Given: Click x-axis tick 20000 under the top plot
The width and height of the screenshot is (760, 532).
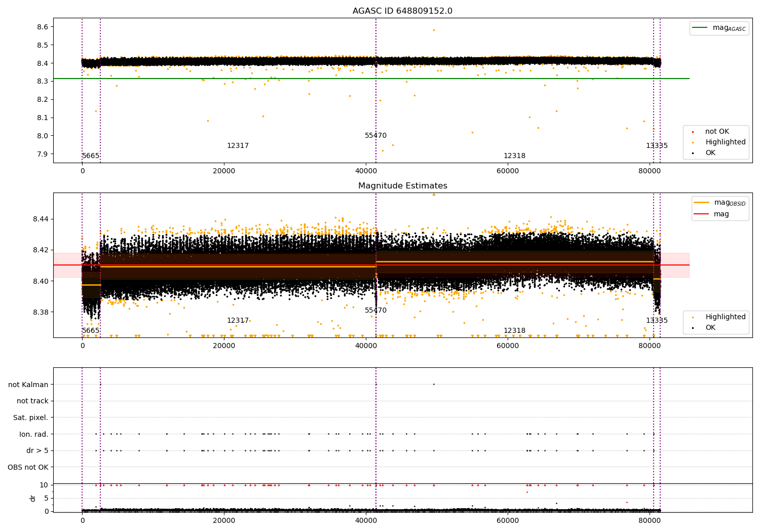Looking at the screenshot, I should (224, 171).
